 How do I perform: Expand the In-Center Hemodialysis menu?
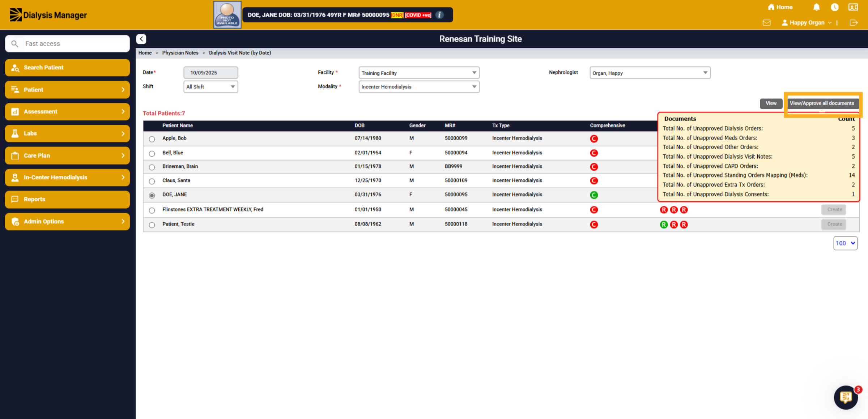click(67, 178)
